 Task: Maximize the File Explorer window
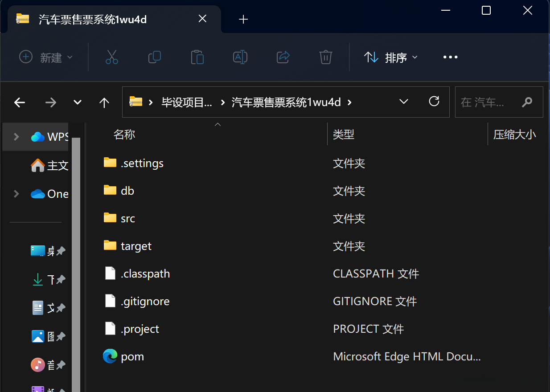point(486,10)
